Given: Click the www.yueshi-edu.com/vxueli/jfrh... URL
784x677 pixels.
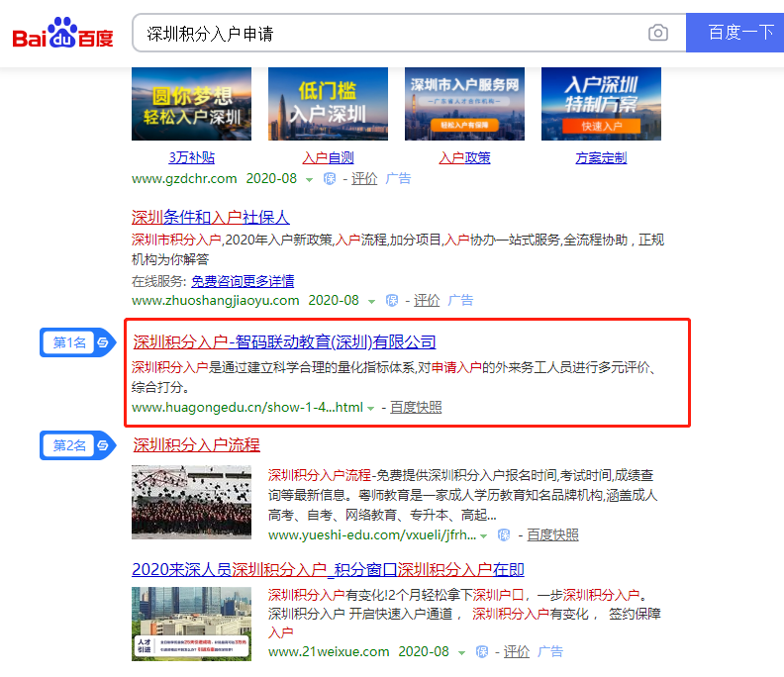Looking at the screenshot, I should (x=372, y=535).
